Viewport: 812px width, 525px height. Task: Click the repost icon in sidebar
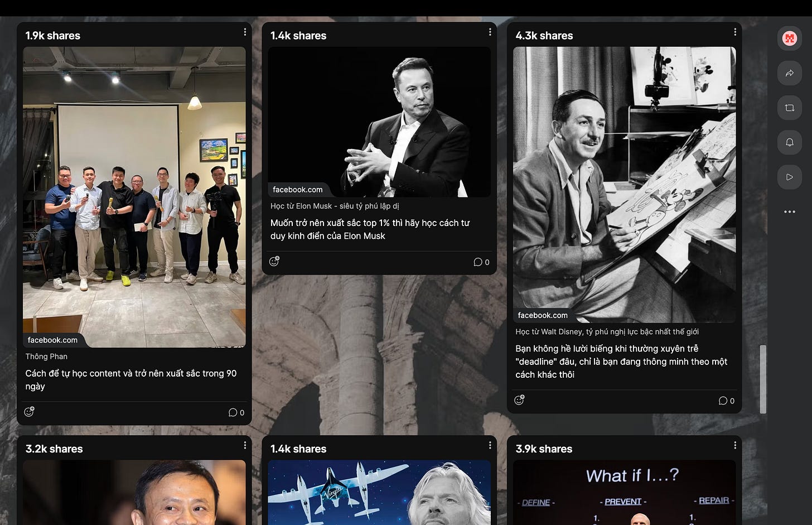pos(789,108)
